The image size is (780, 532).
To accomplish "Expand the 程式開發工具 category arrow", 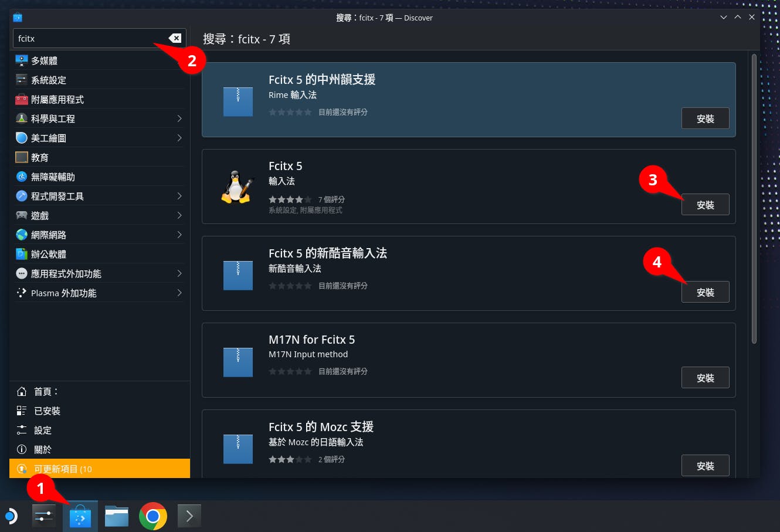I will tap(179, 196).
